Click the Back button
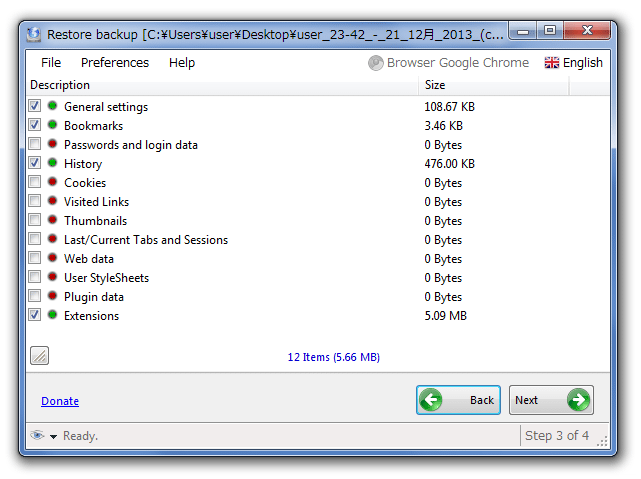The height and width of the screenshot is (479, 641). pyautogui.click(x=458, y=400)
